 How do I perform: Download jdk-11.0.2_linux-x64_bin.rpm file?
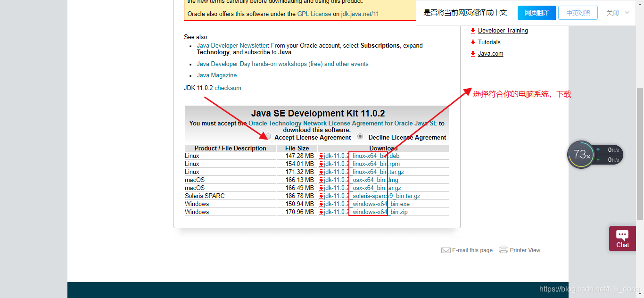coord(362,164)
